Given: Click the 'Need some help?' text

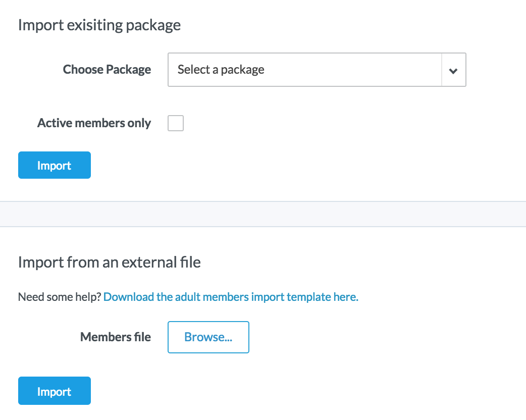Looking at the screenshot, I should click(x=59, y=297).
